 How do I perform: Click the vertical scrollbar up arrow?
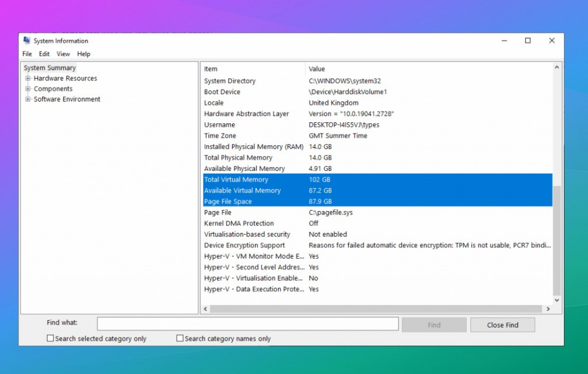[x=556, y=66]
